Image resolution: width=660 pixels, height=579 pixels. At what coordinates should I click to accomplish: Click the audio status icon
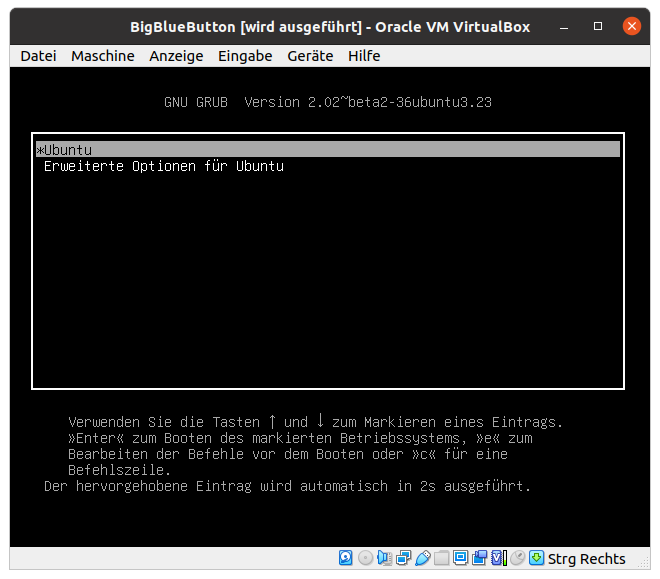tap(384, 558)
